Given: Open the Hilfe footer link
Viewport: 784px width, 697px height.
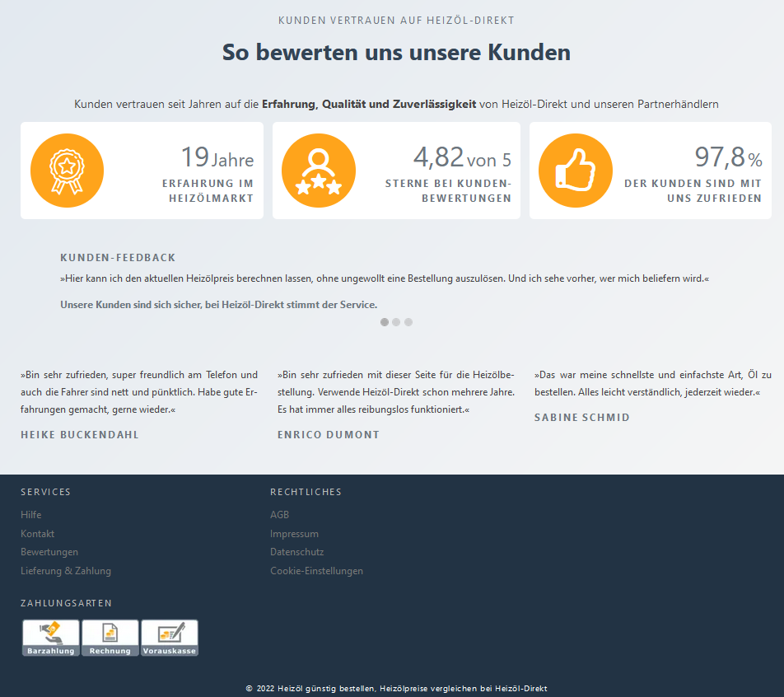Looking at the screenshot, I should pos(31,515).
